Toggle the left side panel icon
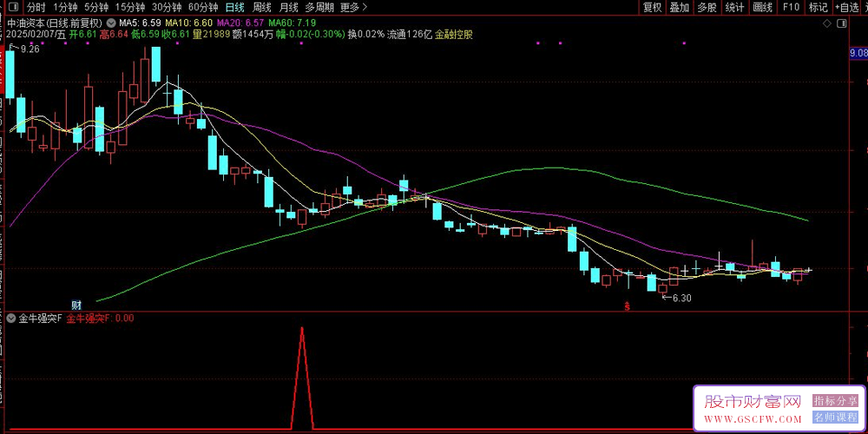 pos(13,7)
